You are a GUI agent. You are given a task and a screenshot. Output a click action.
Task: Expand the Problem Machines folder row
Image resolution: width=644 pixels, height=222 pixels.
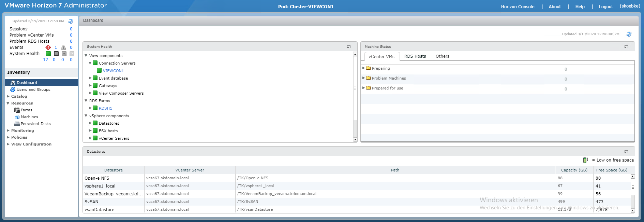[x=364, y=78]
